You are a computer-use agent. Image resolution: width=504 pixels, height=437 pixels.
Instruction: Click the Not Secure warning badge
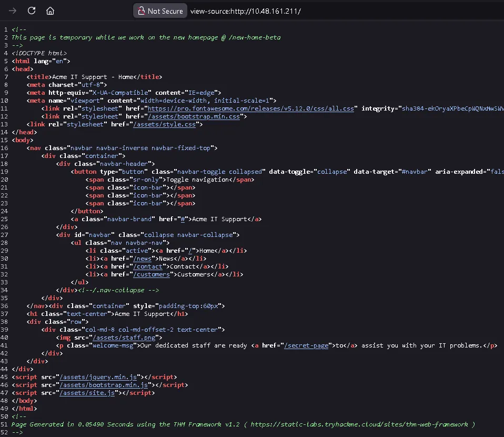[160, 11]
